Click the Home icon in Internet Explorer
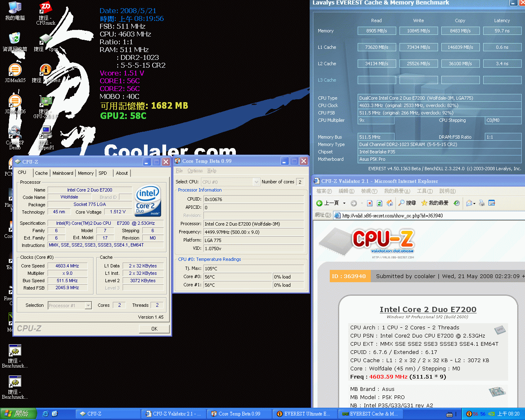Image resolution: width=525 pixels, height=420 pixels. click(390, 203)
